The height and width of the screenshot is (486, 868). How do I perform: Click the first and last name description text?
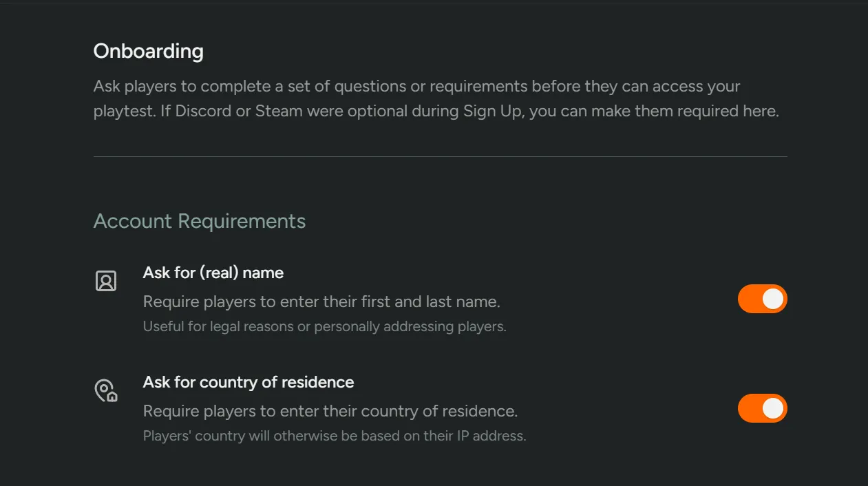point(321,301)
